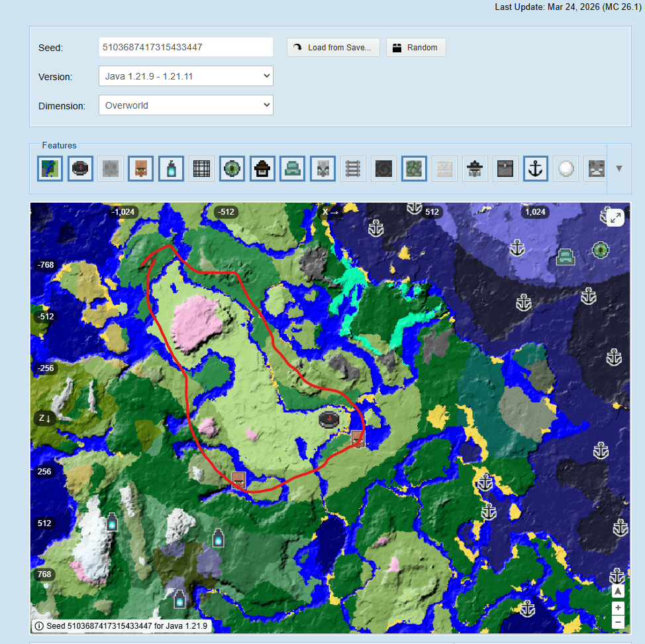This screenshot has width=645, height=644.
Task: Click into the Seed input field
Action: point(185,47)
